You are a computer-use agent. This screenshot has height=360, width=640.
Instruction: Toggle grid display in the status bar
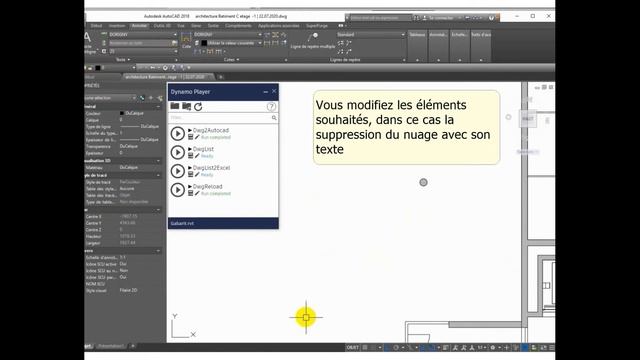click(365, 347)
